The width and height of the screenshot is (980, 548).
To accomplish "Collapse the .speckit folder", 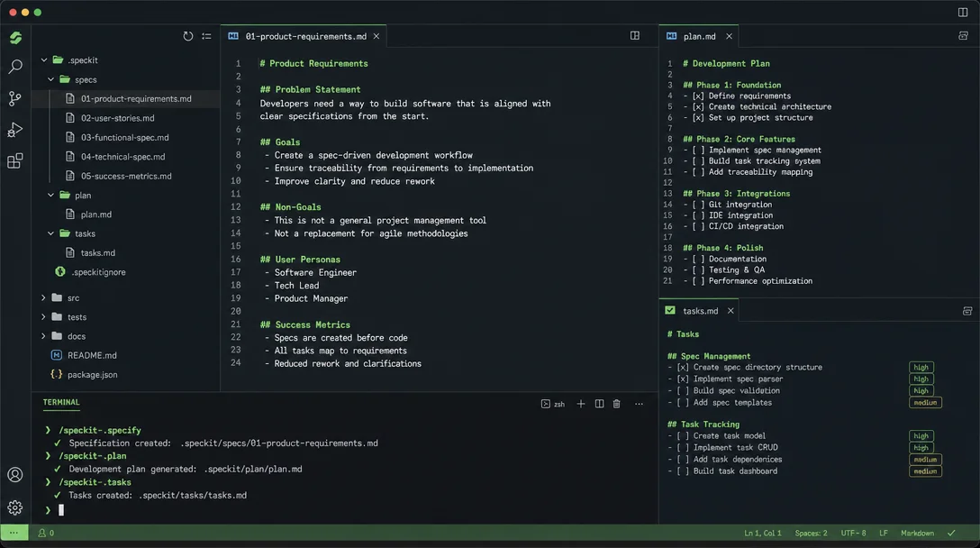I will (x=44, y=60).
